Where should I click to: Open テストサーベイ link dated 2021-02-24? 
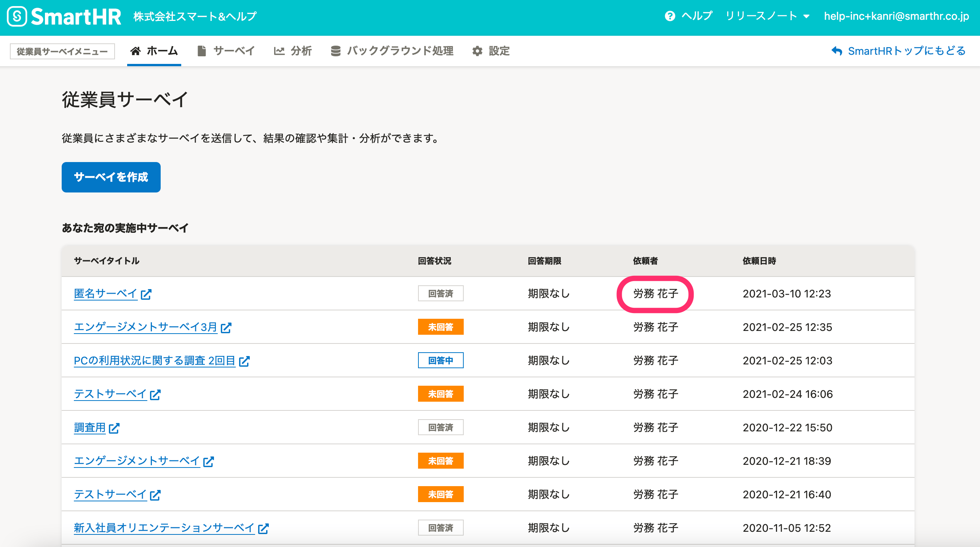pos(110,394)
